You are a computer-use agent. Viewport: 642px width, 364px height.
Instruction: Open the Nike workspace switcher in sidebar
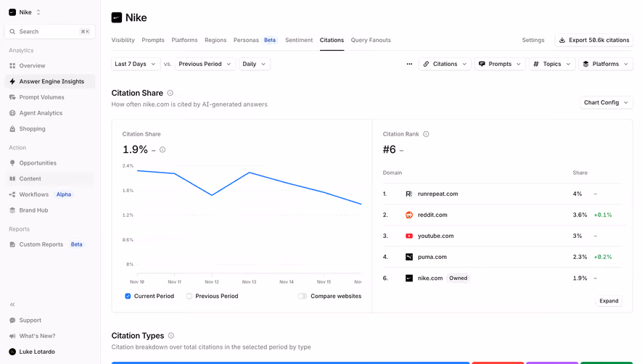(x=25, y=12)
